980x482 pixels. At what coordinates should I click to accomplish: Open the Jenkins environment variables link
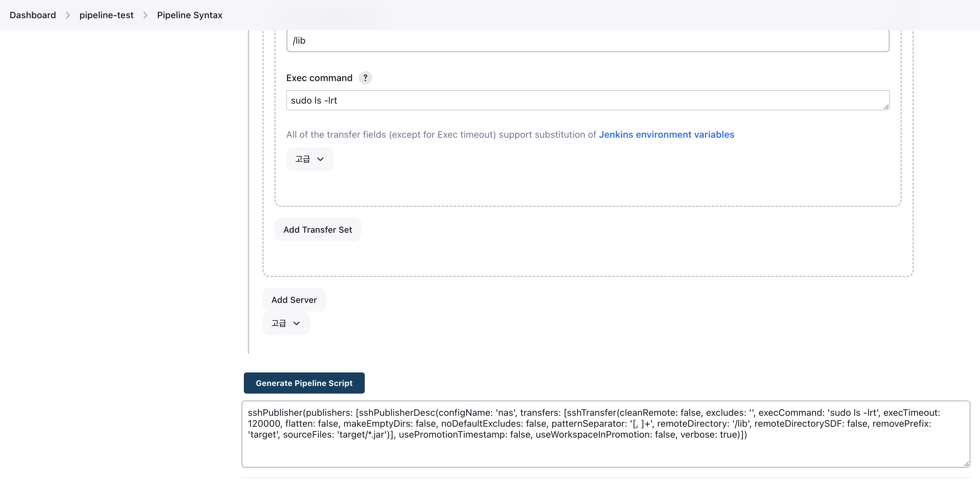[666, 134]
